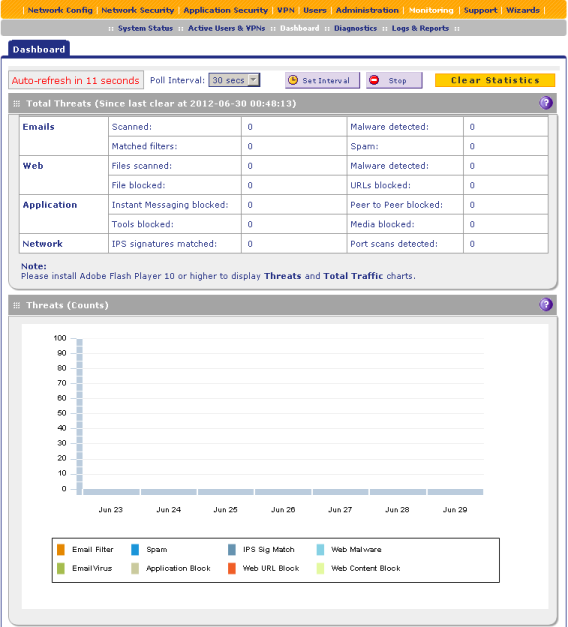The width and height of the screenshot is (568, 627).
Task: Click Spam blue legend swatch
Action: click(x=135, y=549)
